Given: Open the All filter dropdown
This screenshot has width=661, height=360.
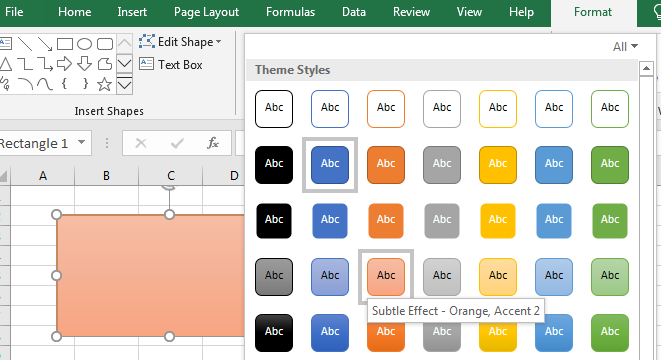Looking at the screenshot, I should (x=625, y=46).
